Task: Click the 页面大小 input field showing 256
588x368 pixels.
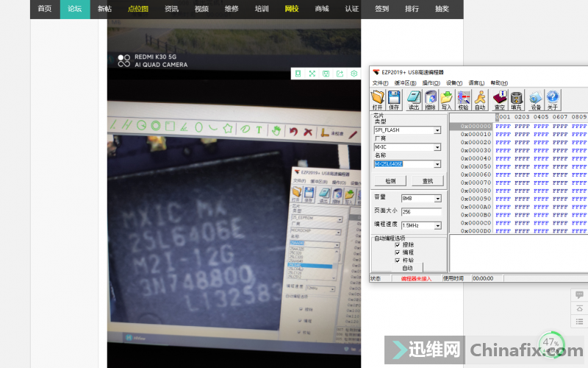Action: coord(420,212)
